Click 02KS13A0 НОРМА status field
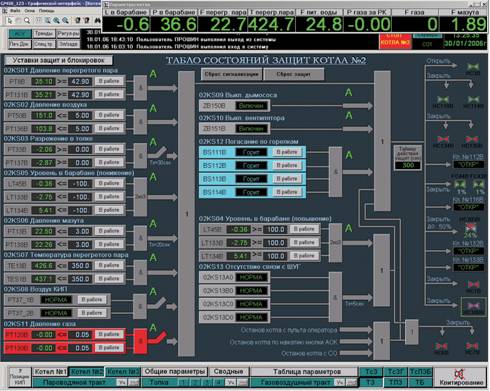Image resolution: width=490 pixels, height=391 pixels. pos(251,277)
